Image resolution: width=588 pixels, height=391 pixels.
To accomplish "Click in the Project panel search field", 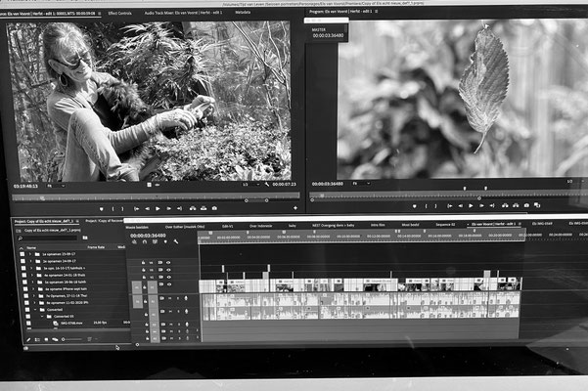I will coord(47,239).
